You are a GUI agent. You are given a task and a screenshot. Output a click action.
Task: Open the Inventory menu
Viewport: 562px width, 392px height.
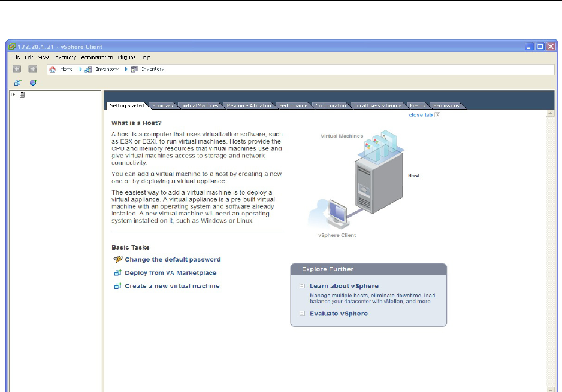pos(65,57)
